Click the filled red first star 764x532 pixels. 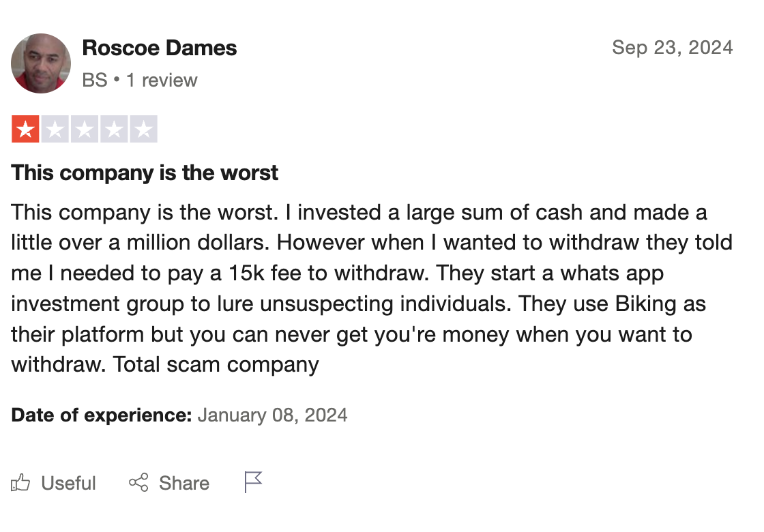pos(25,129)
